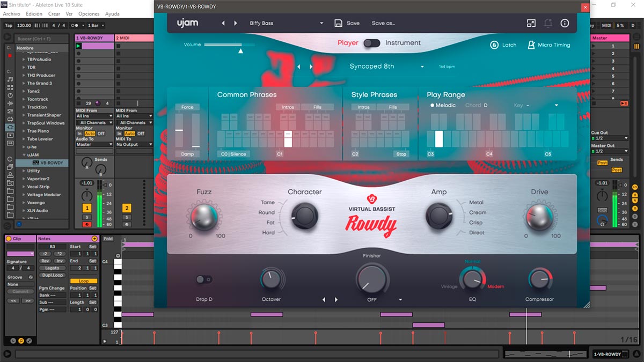The image size is (644, 362).
Task: Collapse the uJAM folder in browser
Action: coord(24,155)
